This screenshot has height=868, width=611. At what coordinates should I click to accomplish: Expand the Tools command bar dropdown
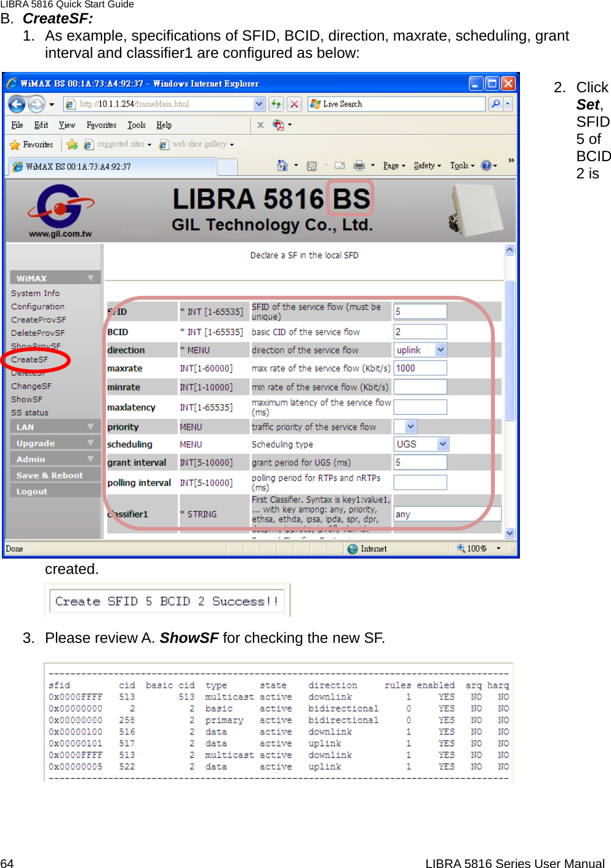pyautogui.click(x=462, y=165)
